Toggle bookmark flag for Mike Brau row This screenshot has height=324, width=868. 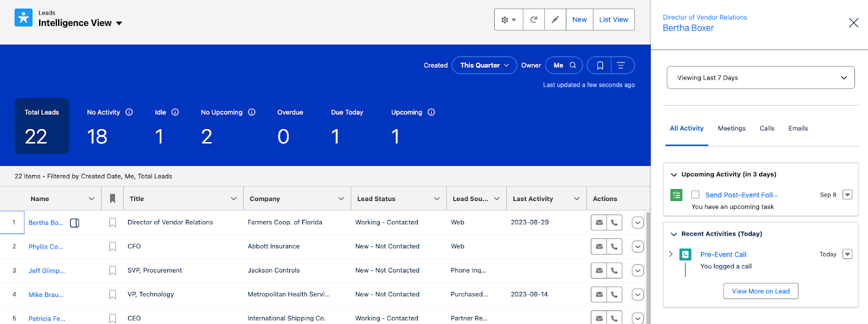click(112, 295)
